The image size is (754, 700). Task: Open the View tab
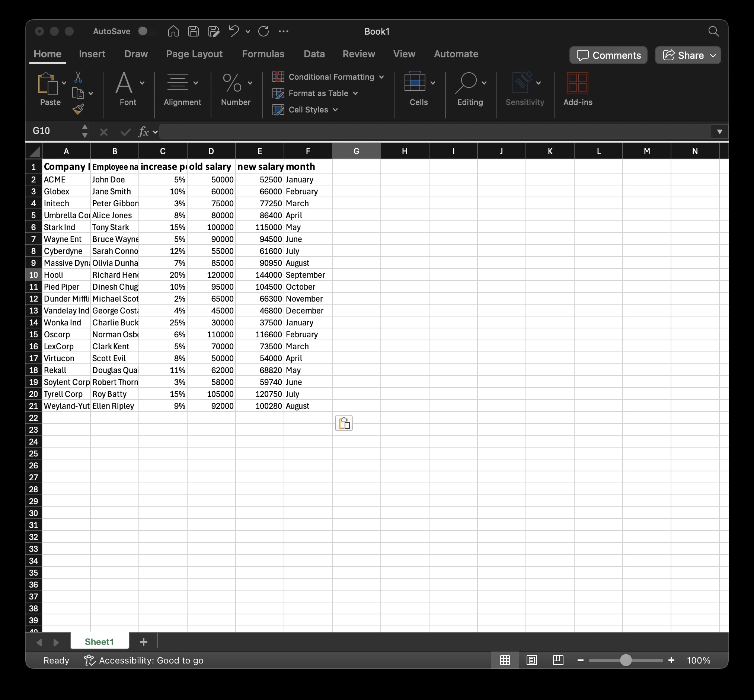(404, 54)
